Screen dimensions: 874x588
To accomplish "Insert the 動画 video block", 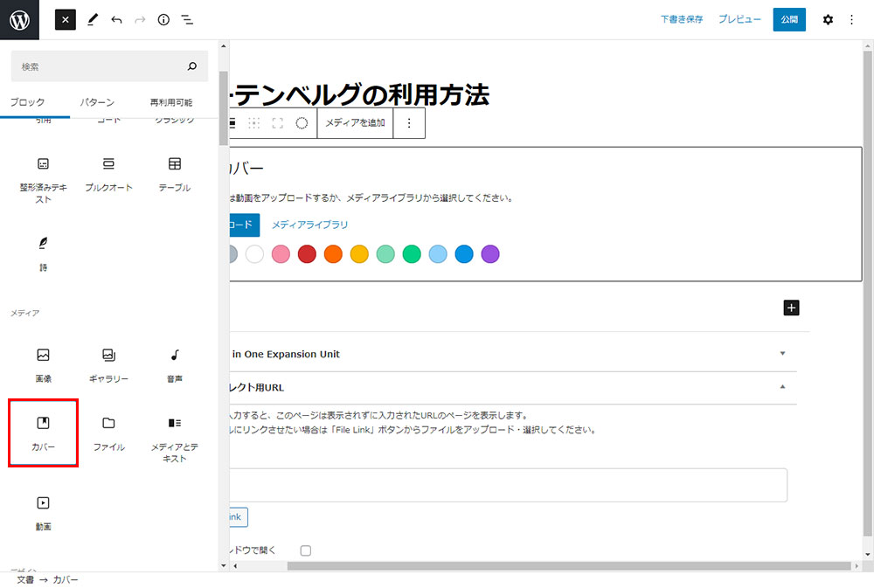I will point(43,511).
